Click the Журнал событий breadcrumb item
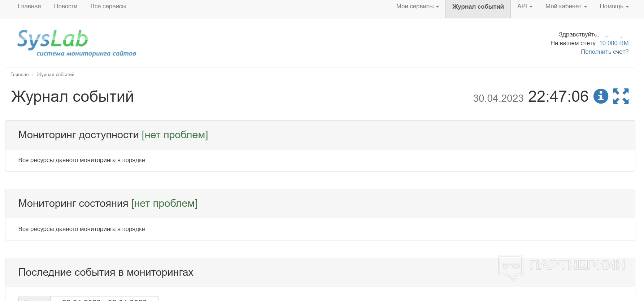Viewport: 644px width, 301px height. coord(56,75)
